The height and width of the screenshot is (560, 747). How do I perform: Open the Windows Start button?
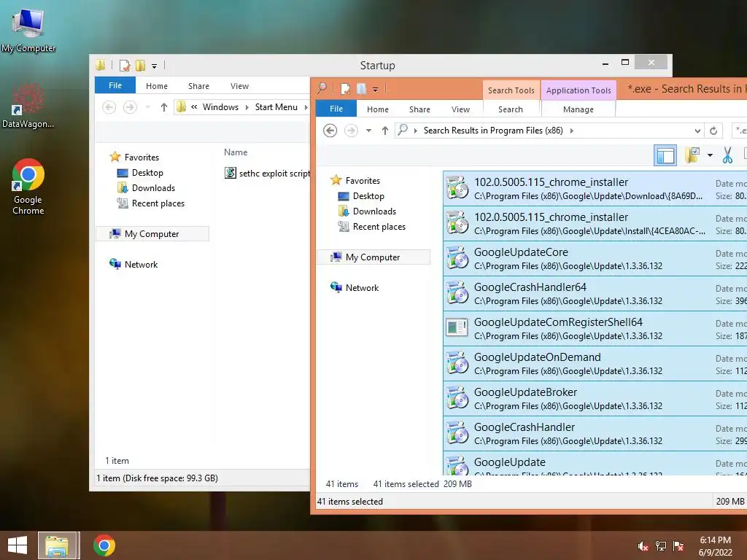coord(18,545)
